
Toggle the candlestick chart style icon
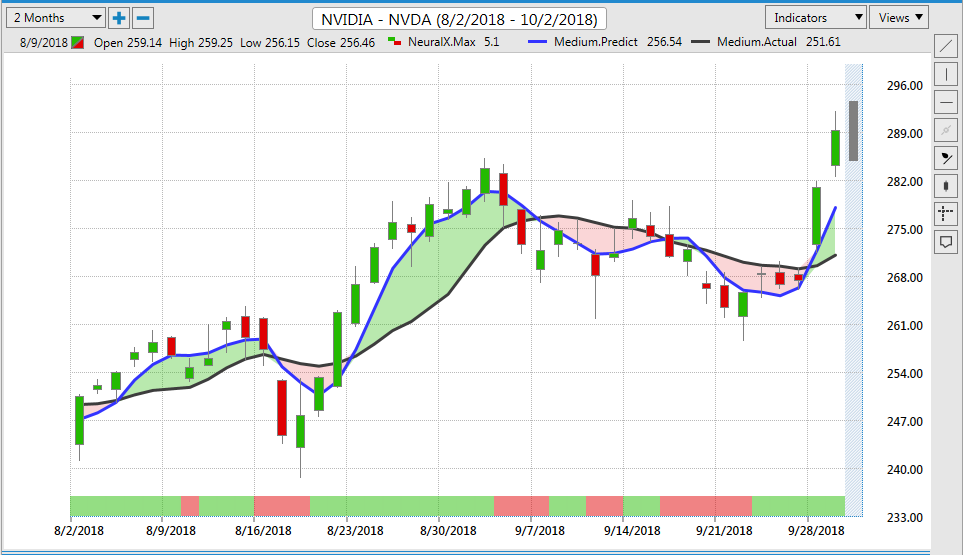[946, 186]
